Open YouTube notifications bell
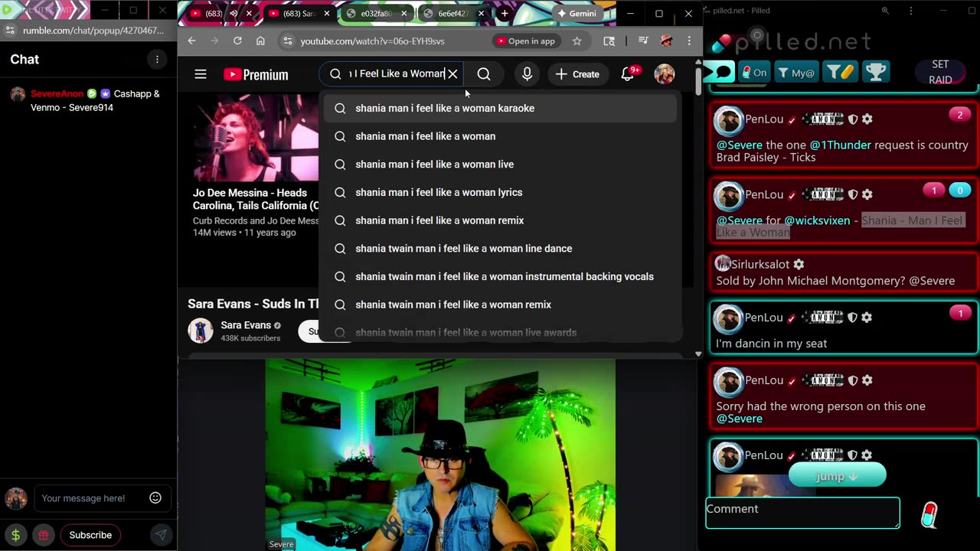 (628, 73)
